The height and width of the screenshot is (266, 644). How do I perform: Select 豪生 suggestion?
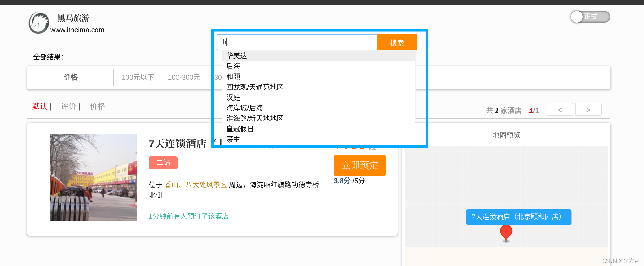[x=319, y=139]
